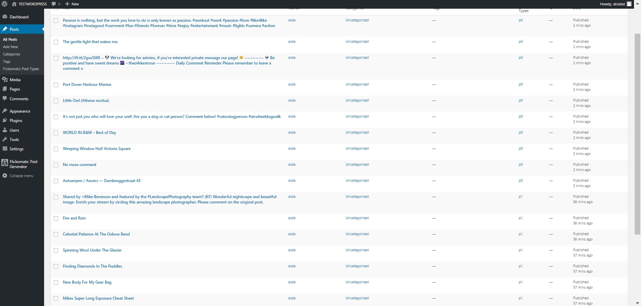644x306 pixels.
Task: Click the Collapse menu arrow icon
Action: coord(5,175)
